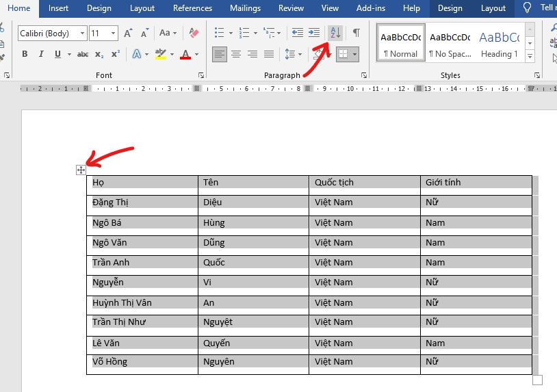Open the font size dropdown

[113, 34]
